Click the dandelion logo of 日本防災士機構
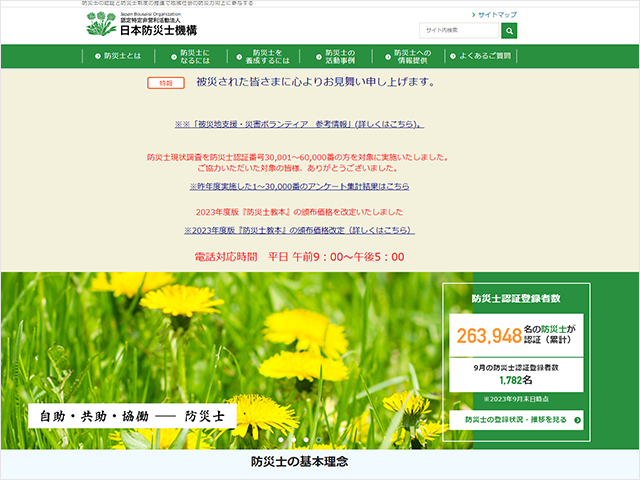Screen dimensions: 640x480 [x=101, y=24]
